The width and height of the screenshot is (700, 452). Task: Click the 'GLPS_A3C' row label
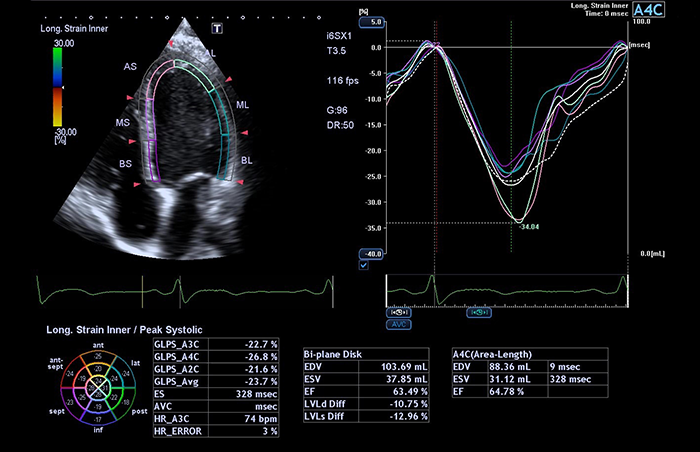coord(176,344)
